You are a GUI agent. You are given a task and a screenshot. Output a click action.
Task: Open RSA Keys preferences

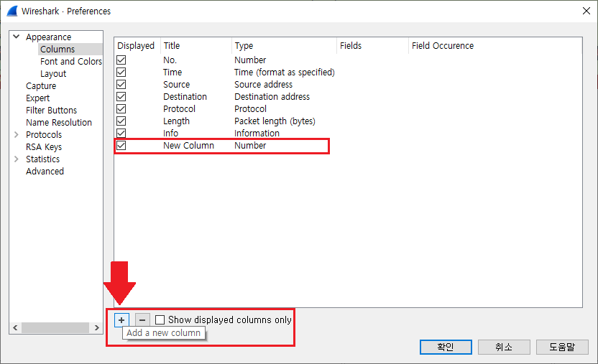click(44, 147)
